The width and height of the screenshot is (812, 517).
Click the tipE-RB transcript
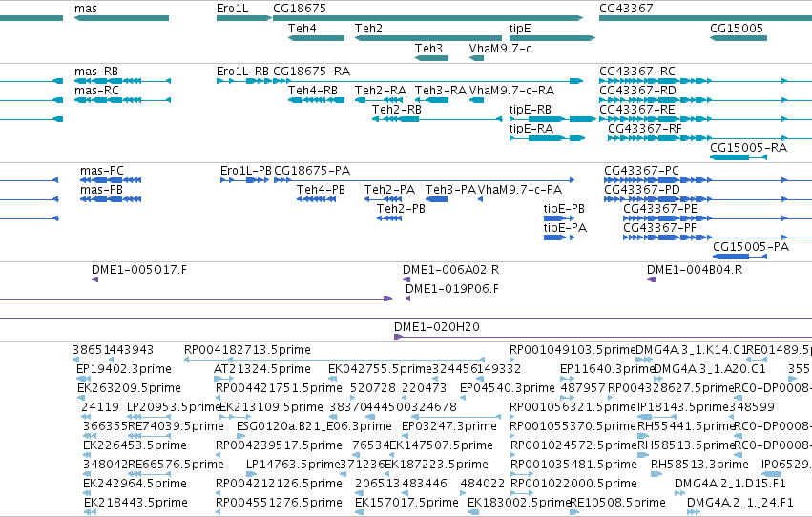552,119
